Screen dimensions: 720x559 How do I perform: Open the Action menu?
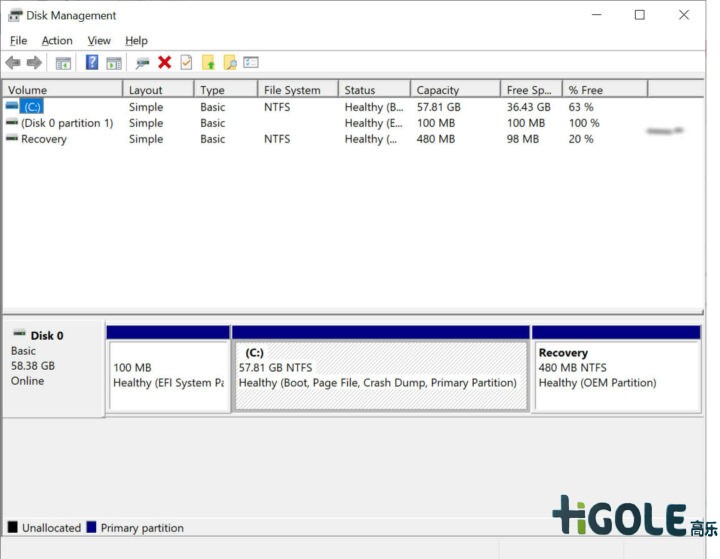57,41
